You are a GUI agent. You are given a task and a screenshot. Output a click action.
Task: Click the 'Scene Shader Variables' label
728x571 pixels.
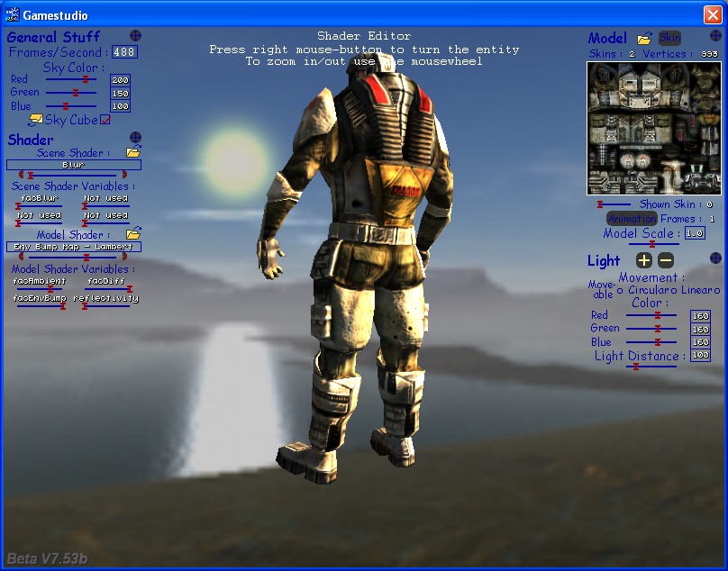73,186
